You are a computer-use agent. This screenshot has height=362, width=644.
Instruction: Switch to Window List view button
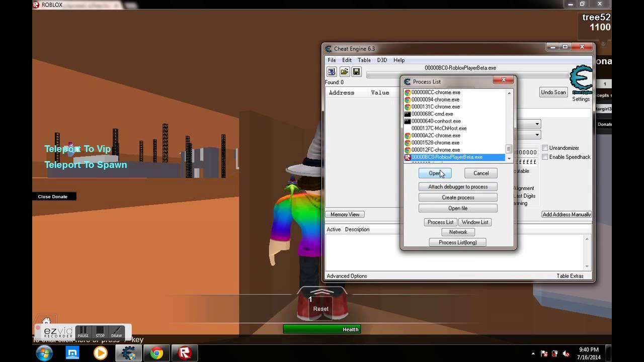tap(475, 222)
